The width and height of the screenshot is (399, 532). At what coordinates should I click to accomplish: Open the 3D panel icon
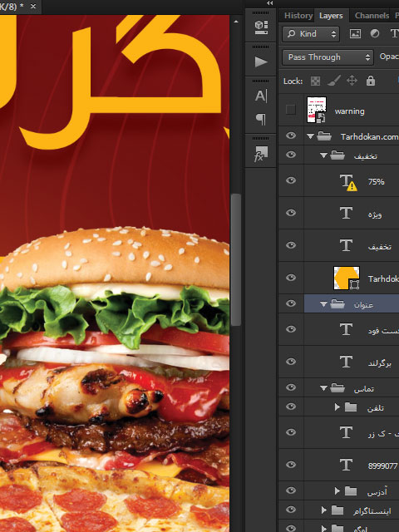(261, 27)
